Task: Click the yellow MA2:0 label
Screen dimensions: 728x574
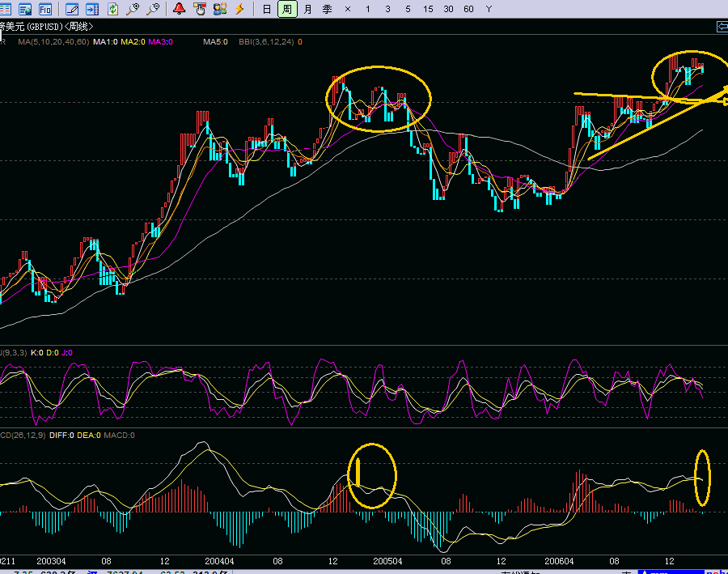Action: click(133, 42)
